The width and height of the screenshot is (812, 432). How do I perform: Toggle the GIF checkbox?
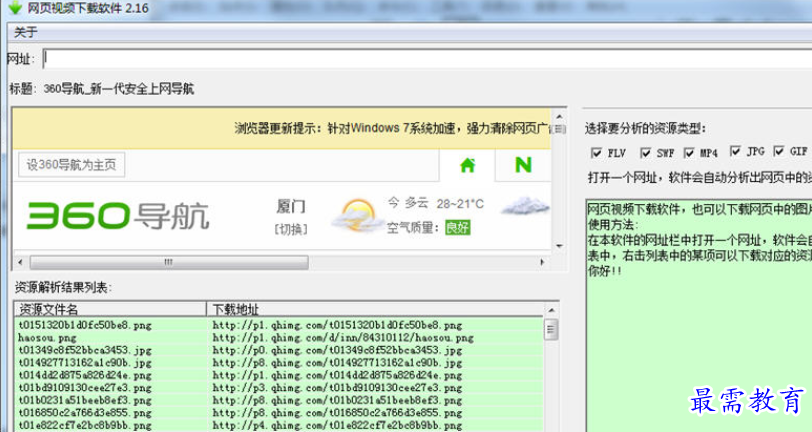coord(778,151)
